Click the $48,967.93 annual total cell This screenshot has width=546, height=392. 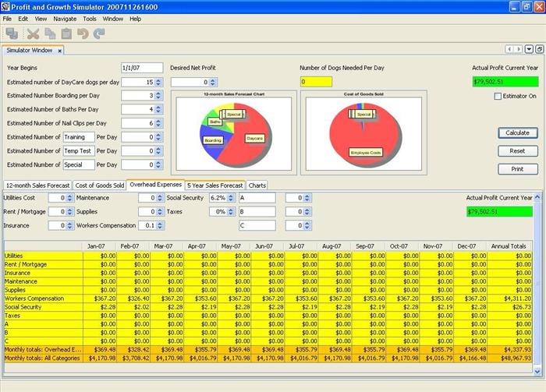click(x=510, y=358)
